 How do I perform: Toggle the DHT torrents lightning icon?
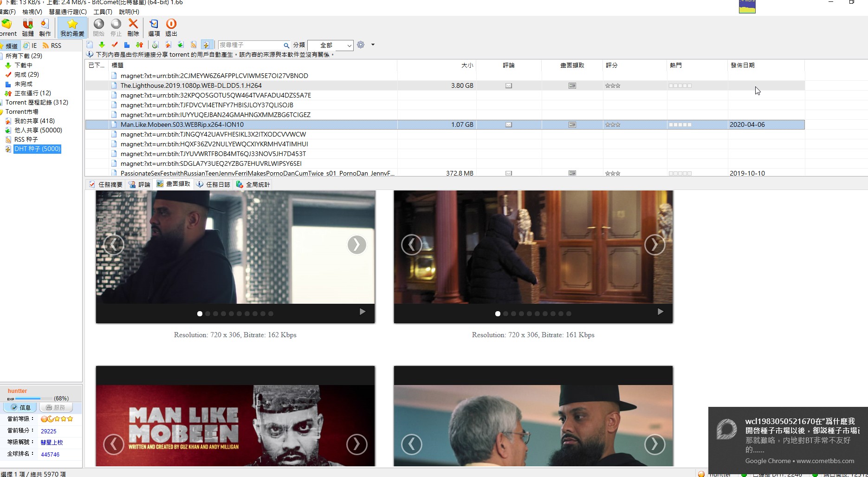pos(206,45)
